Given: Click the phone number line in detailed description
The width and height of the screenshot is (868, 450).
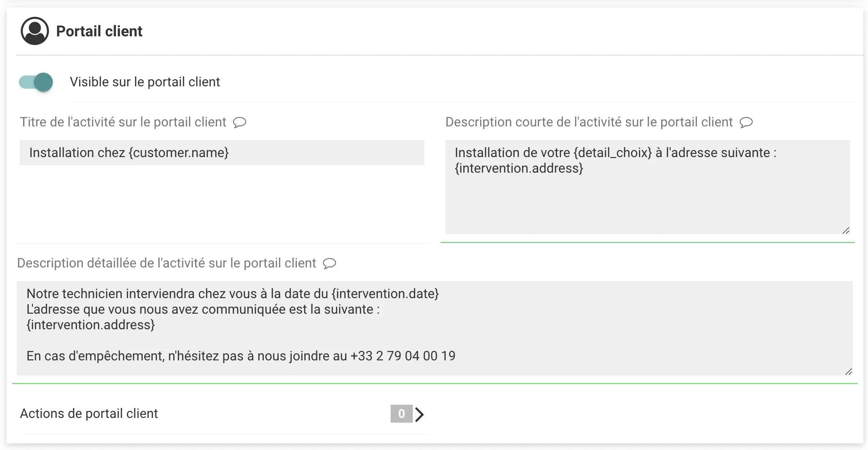Looking at the screenshot, I should [x=240, y=356].
